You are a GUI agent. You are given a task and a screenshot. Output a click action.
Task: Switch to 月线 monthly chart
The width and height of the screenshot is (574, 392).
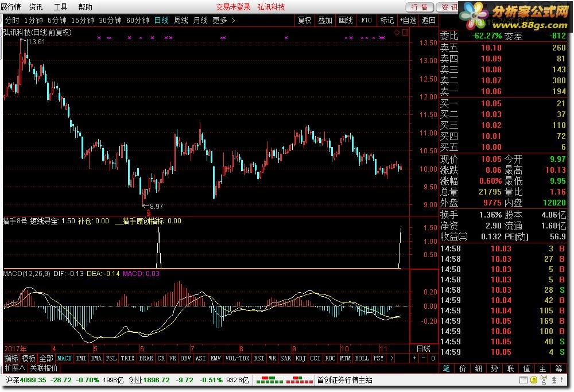[200, 21]
